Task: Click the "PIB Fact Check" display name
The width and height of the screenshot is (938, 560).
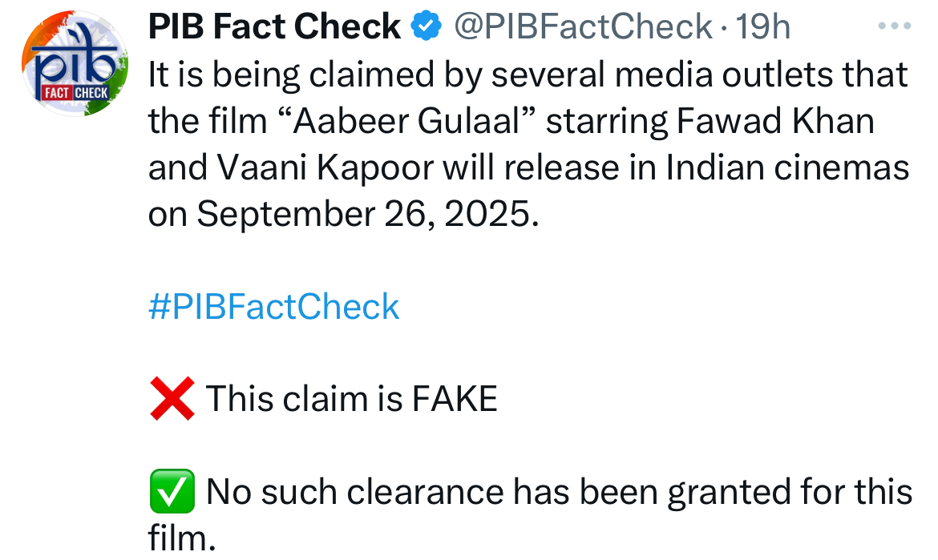Action: click(x=274, y=27)
